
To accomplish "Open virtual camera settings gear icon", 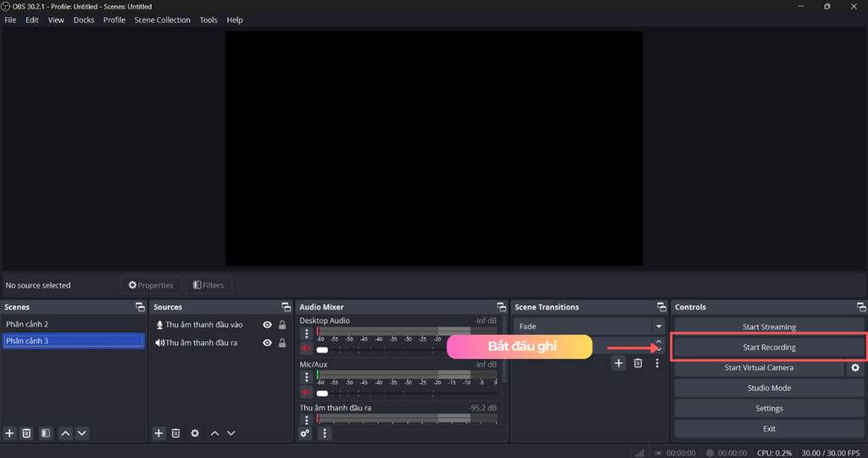I will tap(855, 368).
